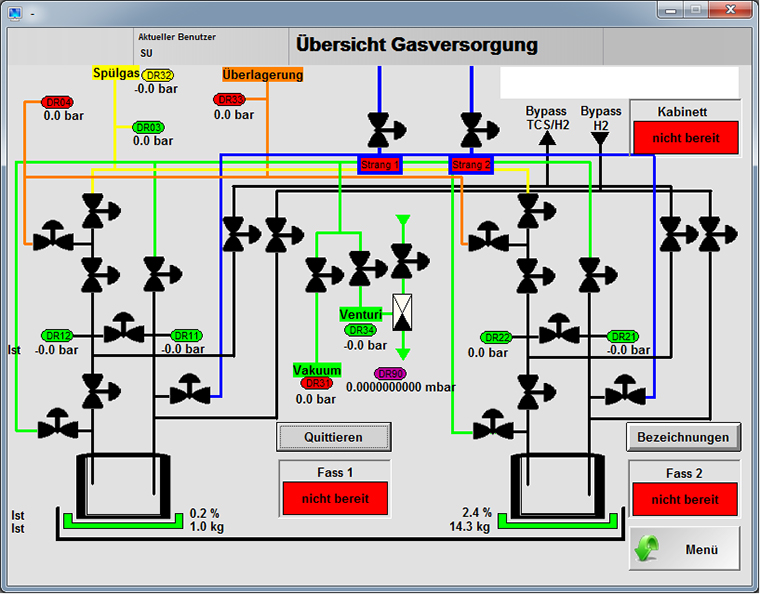Click Fass 2 nicht bereit status
The height and width of the screenshot is (594, 760).
pos(685,499)
